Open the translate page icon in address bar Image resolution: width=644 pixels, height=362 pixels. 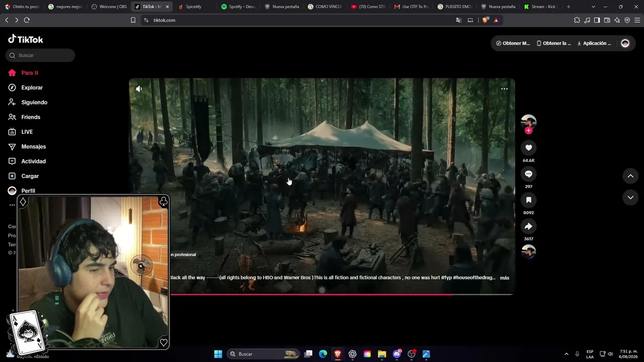458,20
